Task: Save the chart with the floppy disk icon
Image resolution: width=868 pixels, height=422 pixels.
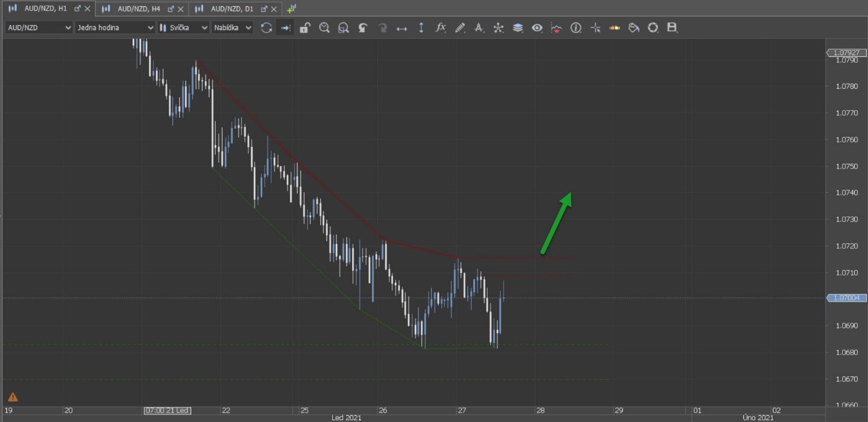Action: click(672, 28)
